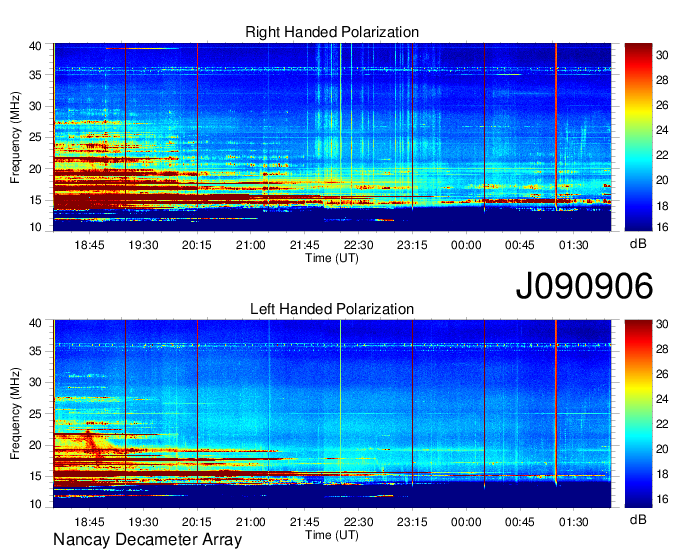Select the "00:00" time tick on the Right Handed plot

pos(466,245)
